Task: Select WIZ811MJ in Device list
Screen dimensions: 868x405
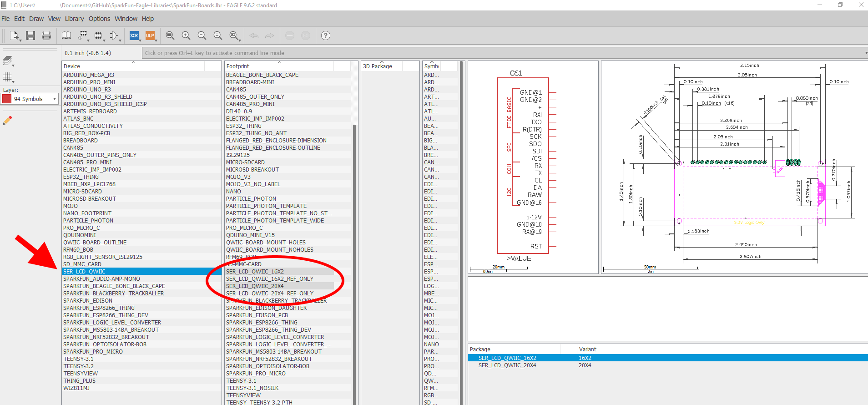Action: [142, 388]
